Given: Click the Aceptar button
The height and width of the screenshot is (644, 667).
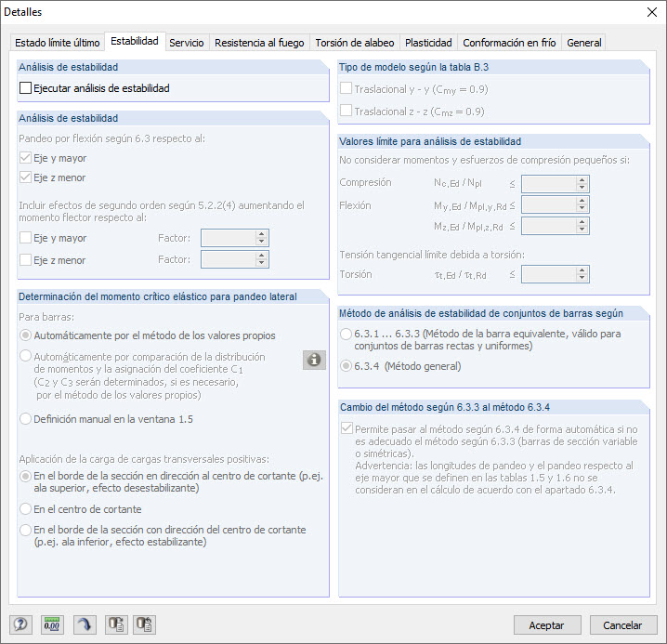Looking at the screenshot, I should (546, 625).
